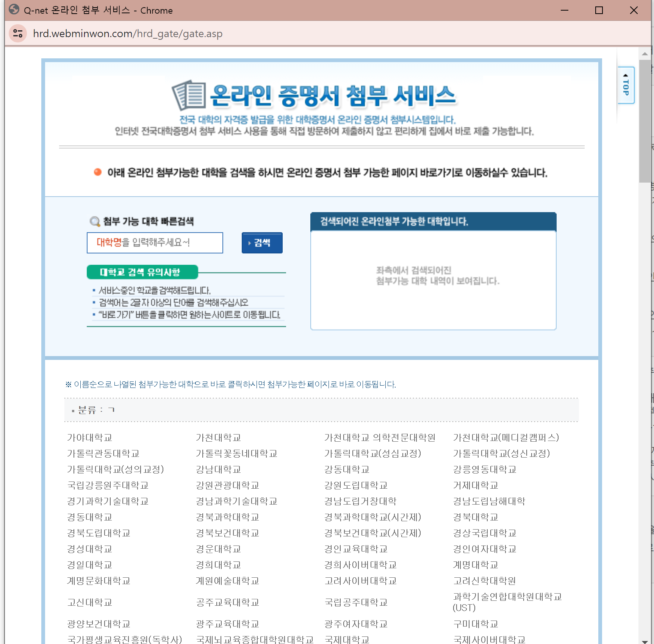
Task: Visit 계원예술대학교 page
Action: pyautogui.click(x=228, y=581)
